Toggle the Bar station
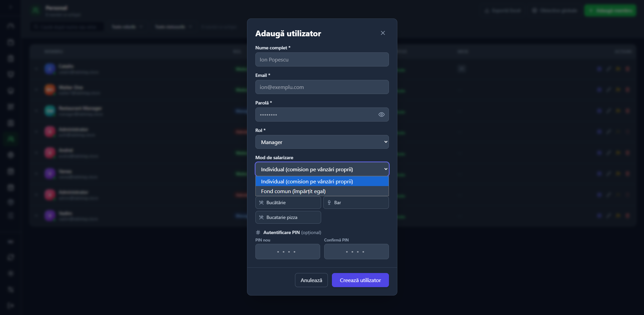This screenshot has width=644, height=315. point(356,203)
